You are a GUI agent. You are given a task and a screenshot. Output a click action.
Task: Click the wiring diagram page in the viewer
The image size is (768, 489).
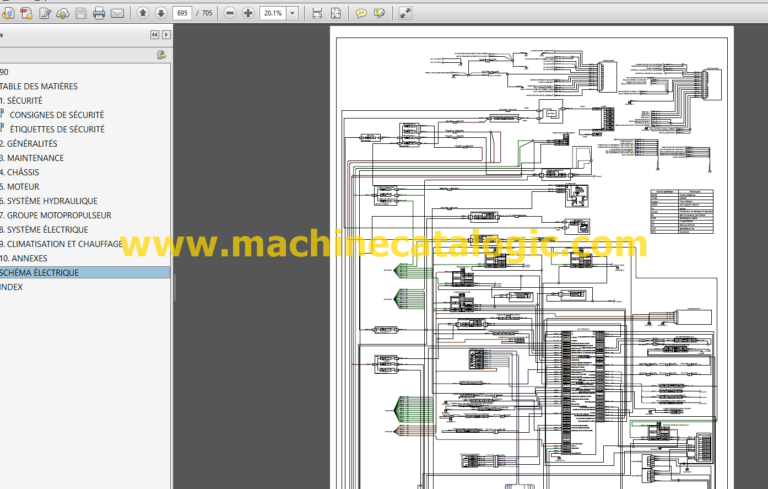(531, 257)
